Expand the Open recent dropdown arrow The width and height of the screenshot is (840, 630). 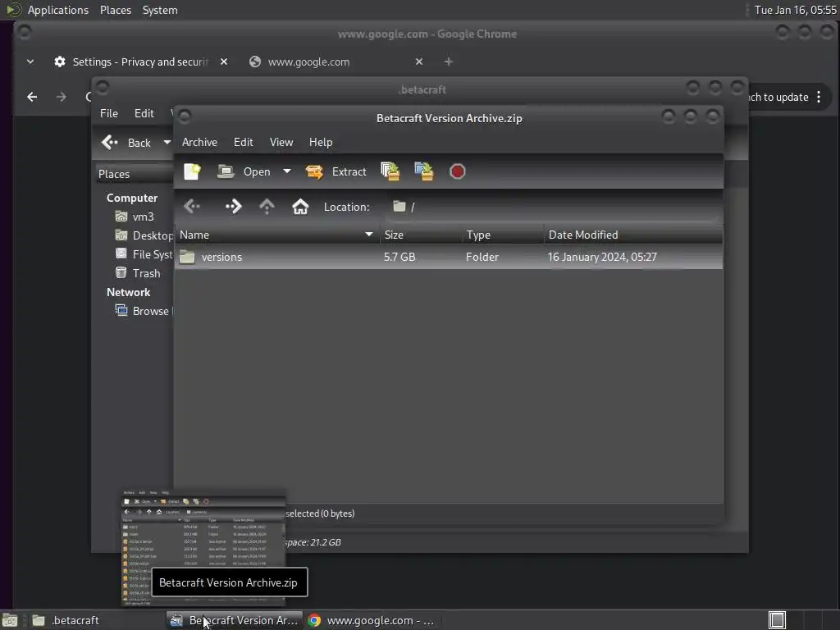click(x=287, y=171)
